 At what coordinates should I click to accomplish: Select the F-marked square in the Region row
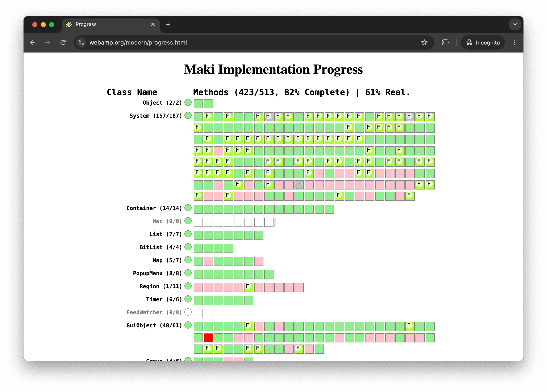coord(249,287)
